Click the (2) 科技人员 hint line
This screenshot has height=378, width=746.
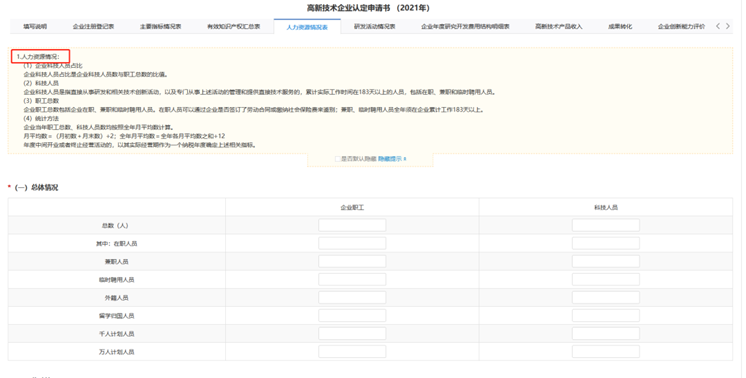[x=41, y=83]
